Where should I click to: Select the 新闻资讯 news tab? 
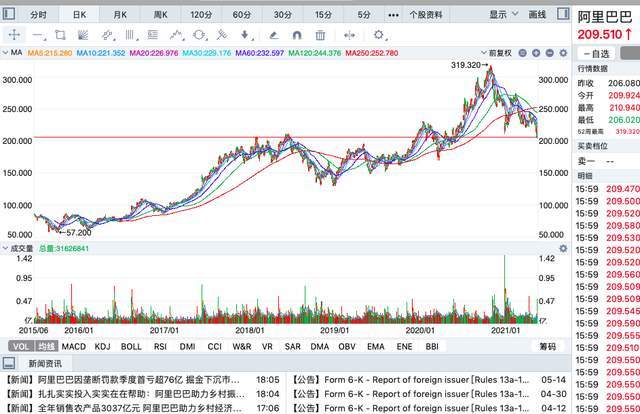click(x=45, y=363)
